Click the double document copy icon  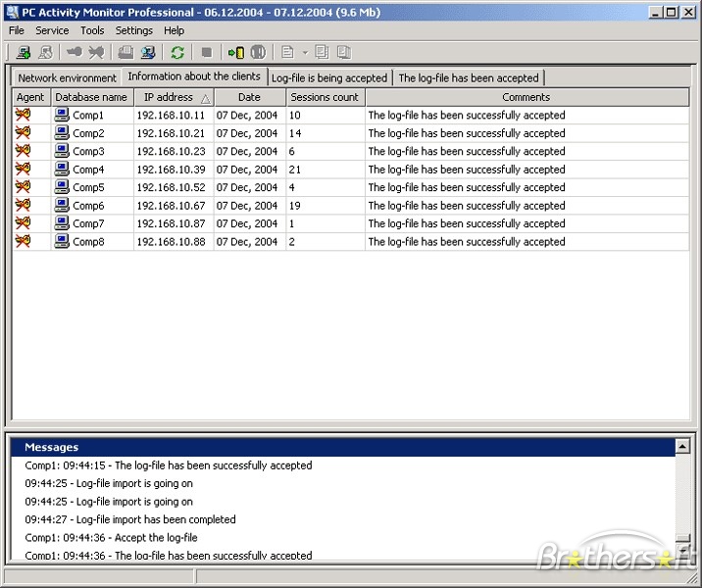[x=322, y=52]
